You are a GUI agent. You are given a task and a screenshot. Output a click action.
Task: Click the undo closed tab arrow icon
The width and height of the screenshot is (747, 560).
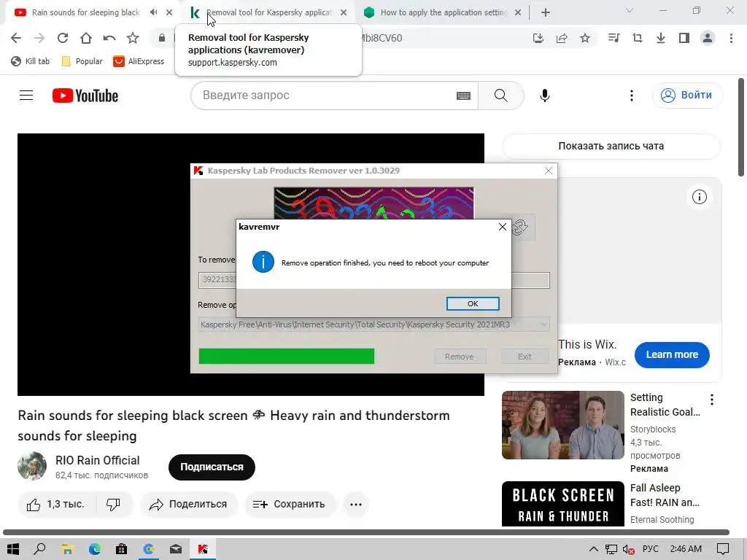click(109, 38)
